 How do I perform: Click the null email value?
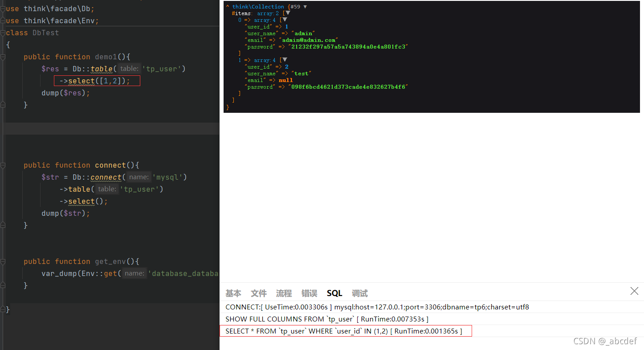tap(285, 80)
